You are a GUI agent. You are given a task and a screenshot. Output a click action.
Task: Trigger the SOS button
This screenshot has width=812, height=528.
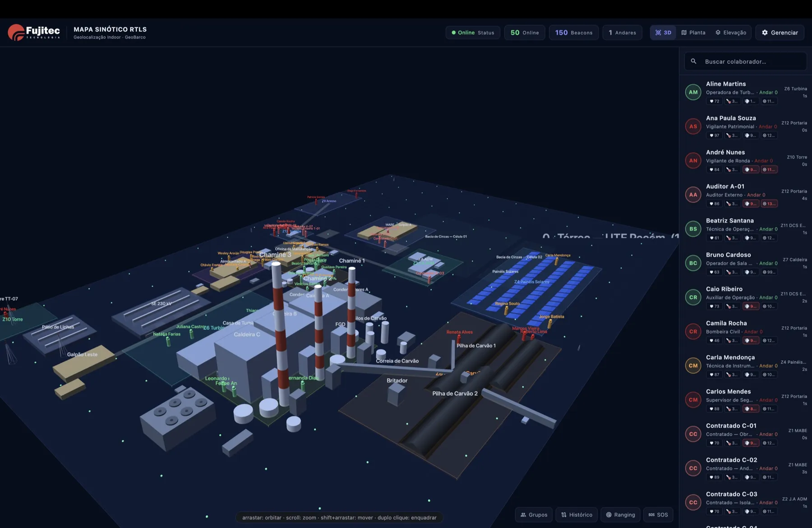click(658, 515)
